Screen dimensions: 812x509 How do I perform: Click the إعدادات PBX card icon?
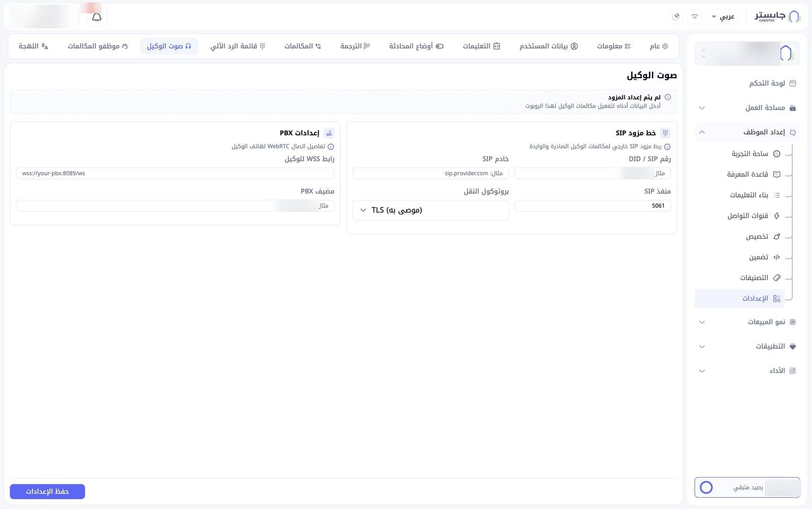coord(329,133)
